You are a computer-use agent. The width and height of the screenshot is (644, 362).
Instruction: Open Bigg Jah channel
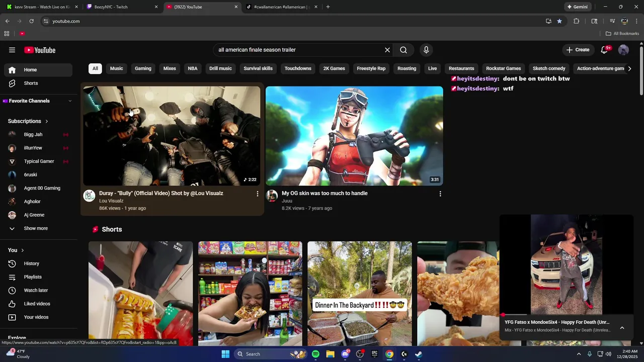38,135
